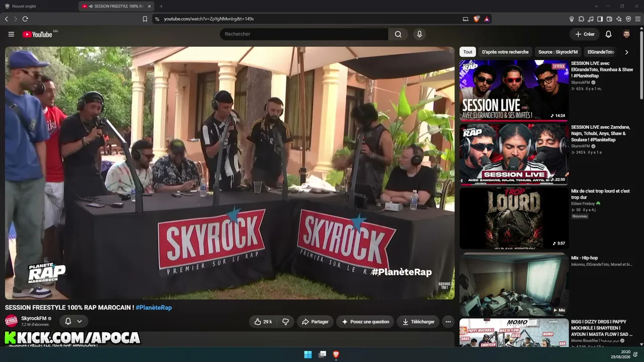Switch to the SESSION FREESTYLE tab
This screenshot has height=362, width=644.
117,6
